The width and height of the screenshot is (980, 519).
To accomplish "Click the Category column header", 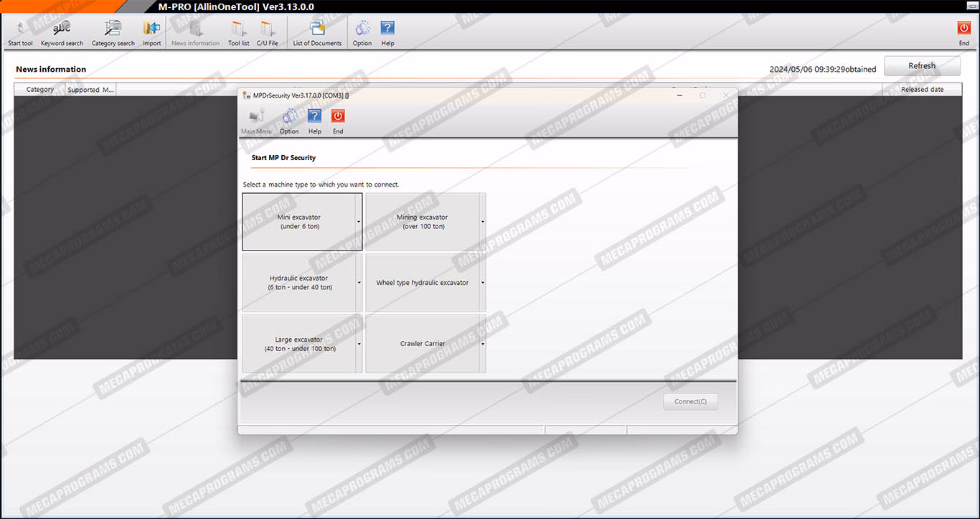I will [40, 90].
